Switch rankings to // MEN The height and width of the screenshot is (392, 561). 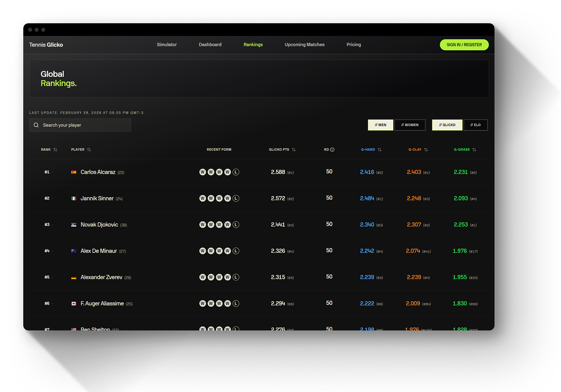coord(380,125)
